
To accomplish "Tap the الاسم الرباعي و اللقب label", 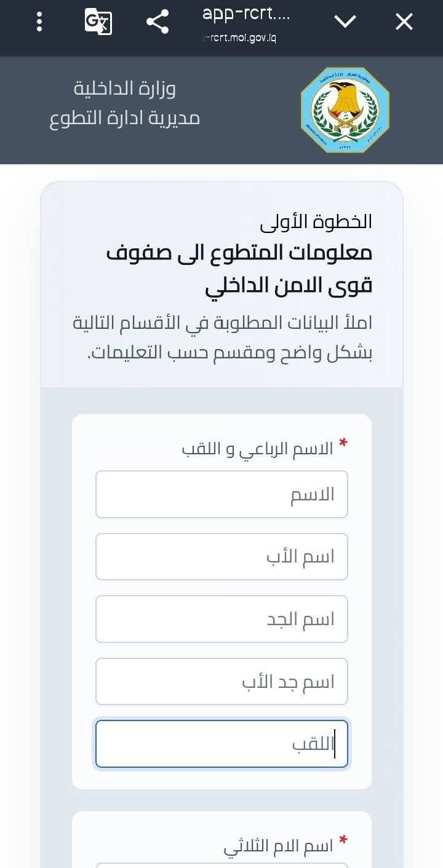I will click(x=257, y=449).
